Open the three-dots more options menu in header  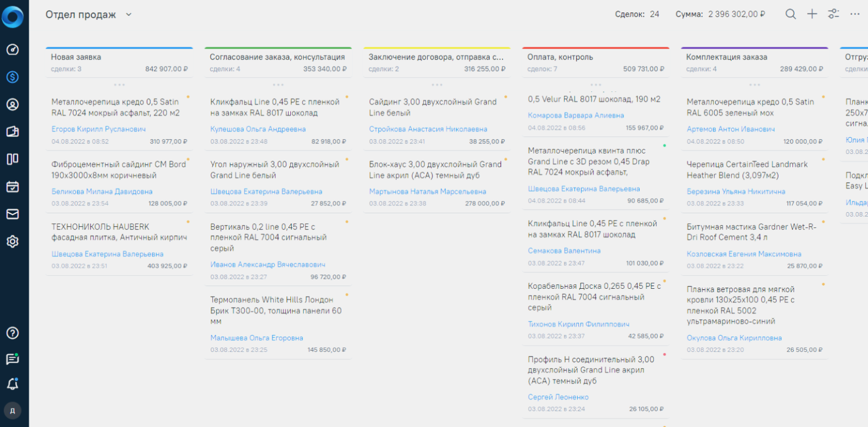click(854, 15)
